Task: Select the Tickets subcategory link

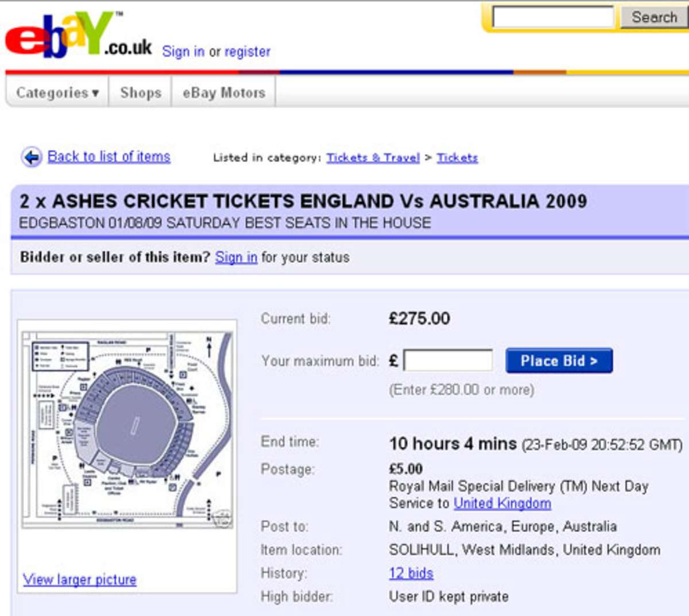Action: [457, 157]
